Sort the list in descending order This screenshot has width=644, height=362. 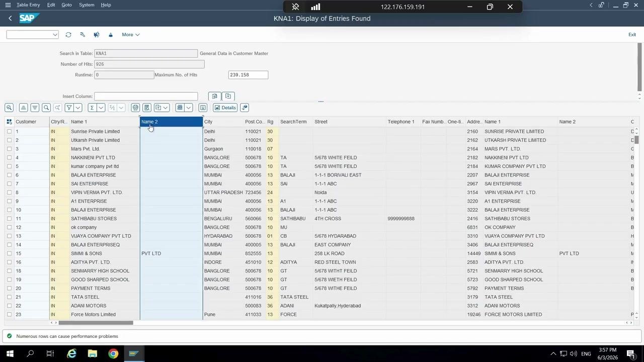tap(35, 108)
